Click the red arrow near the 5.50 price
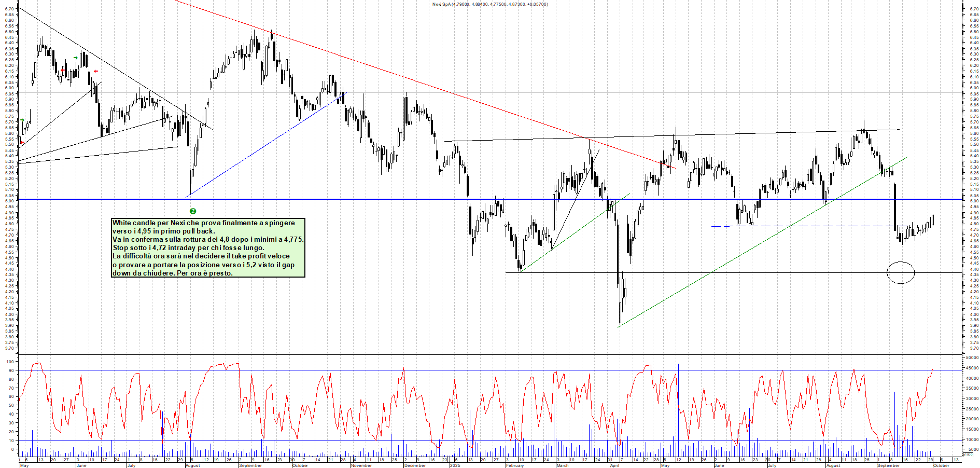980x468 pixels. point(22,143)
